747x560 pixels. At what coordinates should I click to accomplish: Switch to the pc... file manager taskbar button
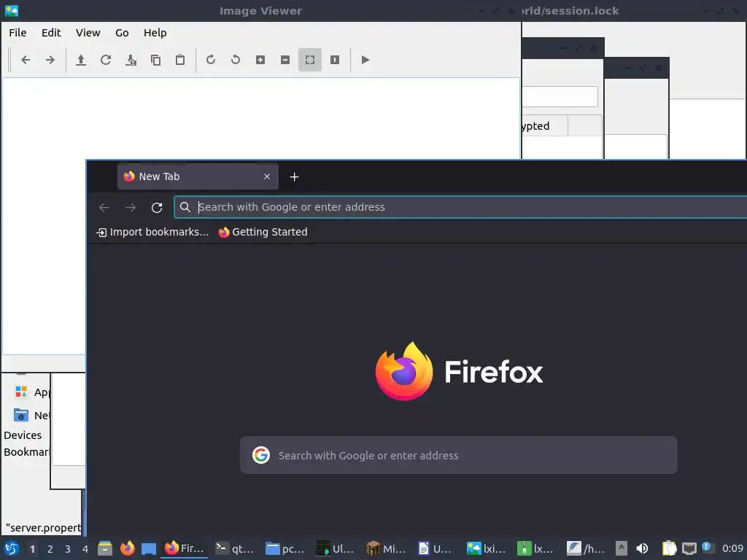[285, 548]
